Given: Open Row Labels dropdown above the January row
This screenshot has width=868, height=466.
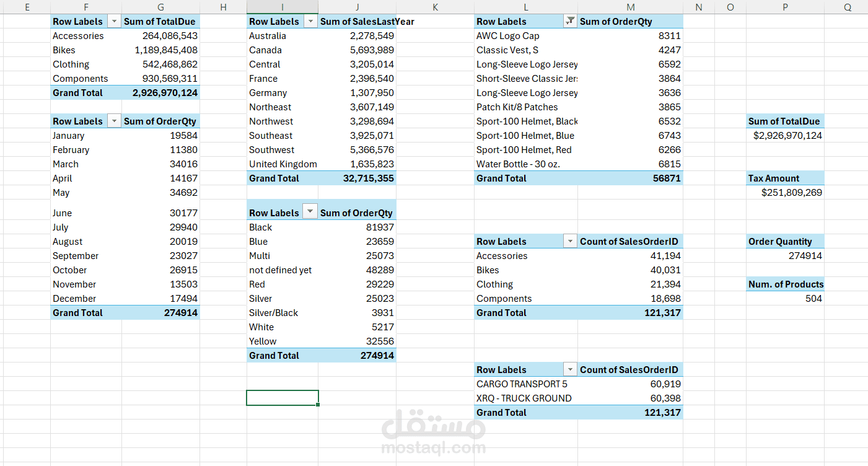Looking at the screenshot, I should (x=114, y=121).
